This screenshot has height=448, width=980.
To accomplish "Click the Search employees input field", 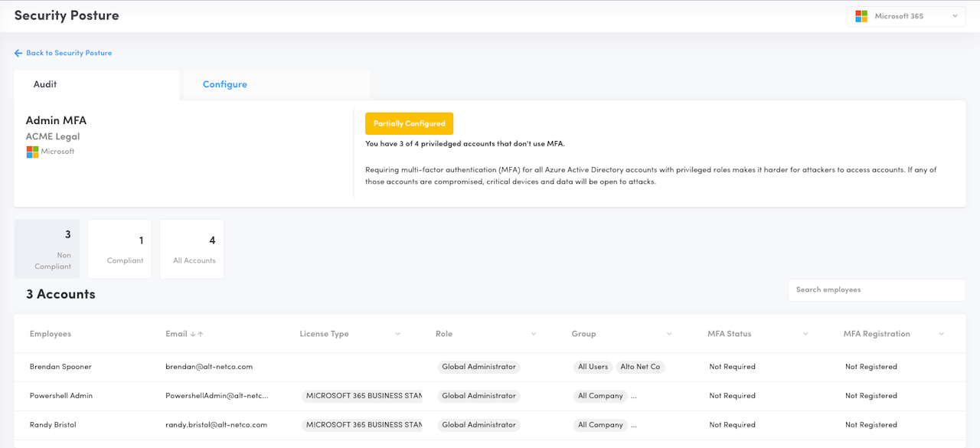I will tap(876, 290).
